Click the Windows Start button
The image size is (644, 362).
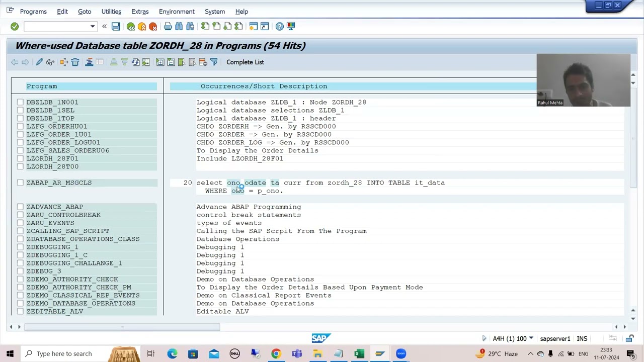point(10,353)
